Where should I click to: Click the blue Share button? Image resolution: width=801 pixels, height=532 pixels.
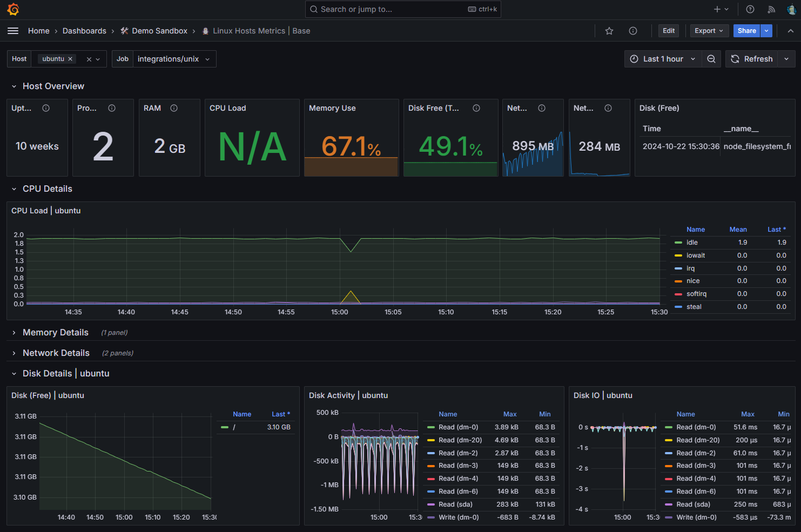pos(746,31)
